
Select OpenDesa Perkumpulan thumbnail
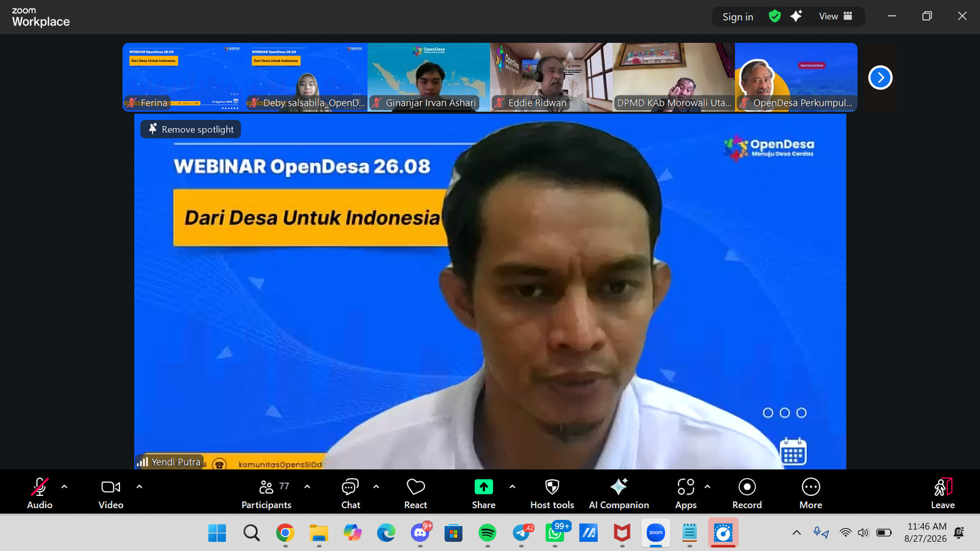[x=796, y=77]
